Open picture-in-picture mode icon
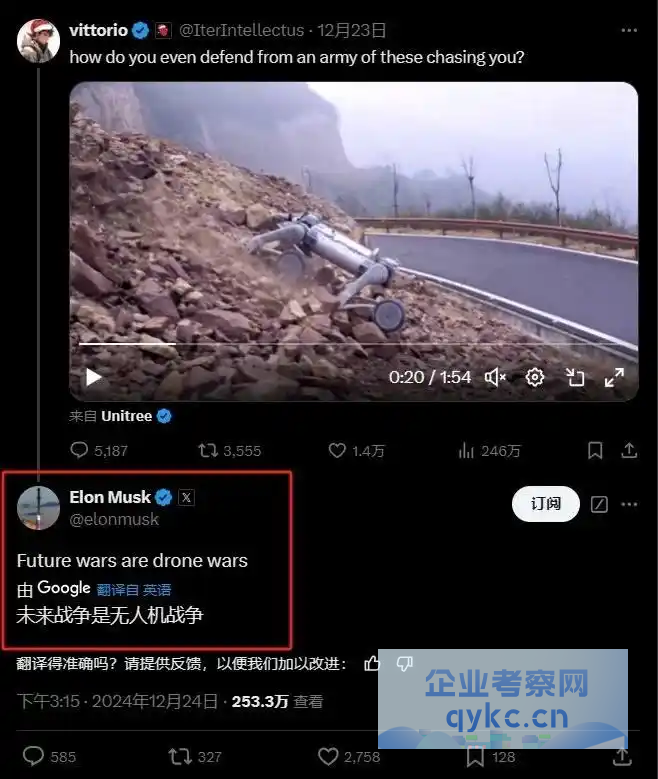The image size is (658, 779). pos(575,378)
